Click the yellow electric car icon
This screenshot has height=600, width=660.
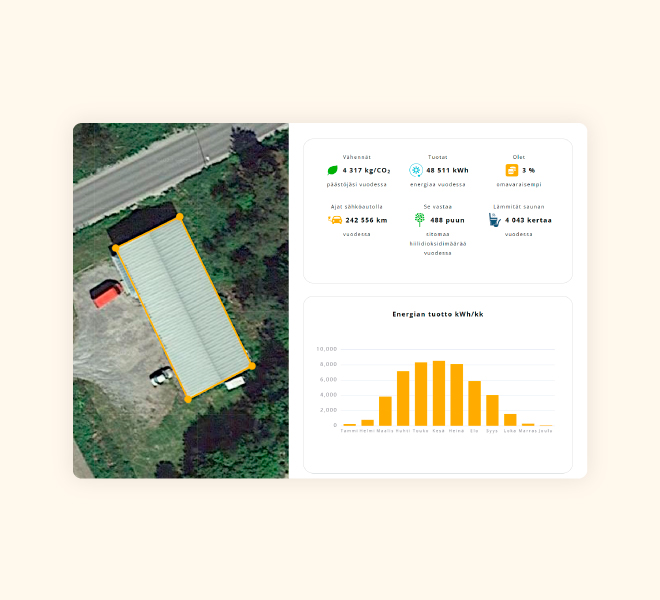pos(336,220)
